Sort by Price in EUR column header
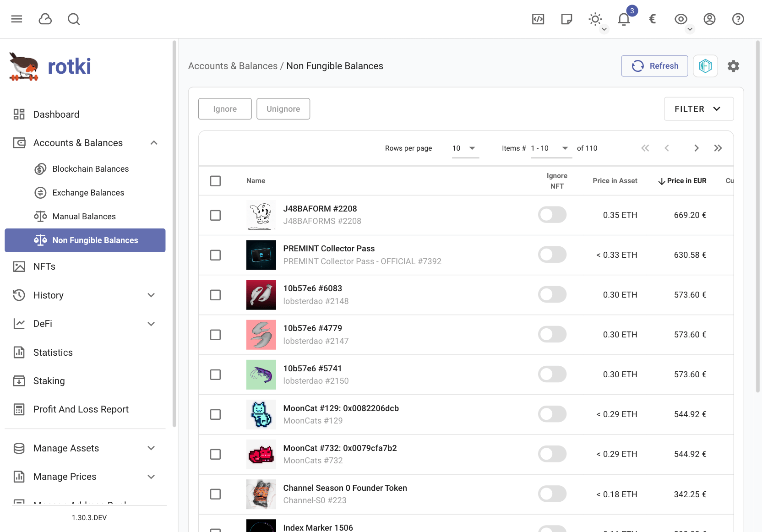Image resolution: width=762 pixels, height=532 pixels. pos(682,181)
